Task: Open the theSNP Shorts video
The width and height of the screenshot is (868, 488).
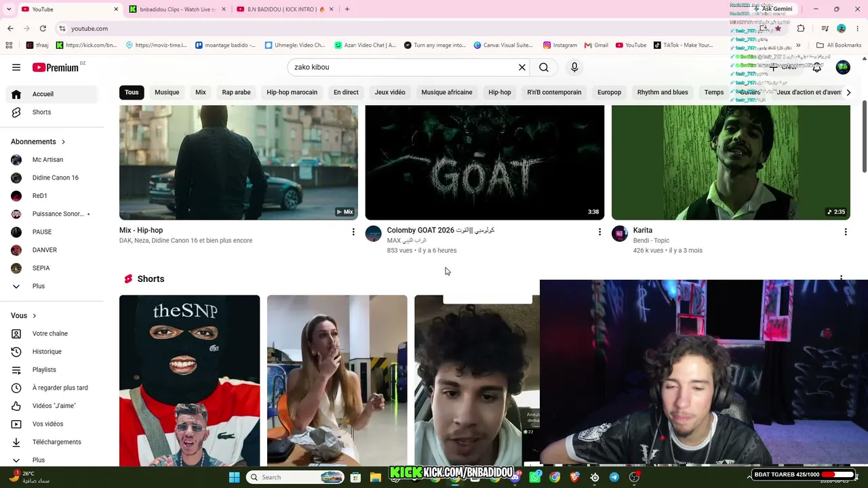Action: 189,380
